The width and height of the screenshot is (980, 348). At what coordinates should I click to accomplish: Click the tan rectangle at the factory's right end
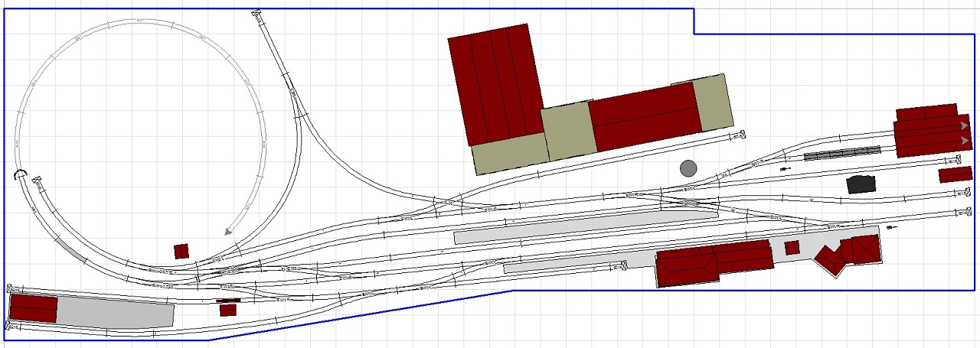pyautogui.click(x=713, y=102)
